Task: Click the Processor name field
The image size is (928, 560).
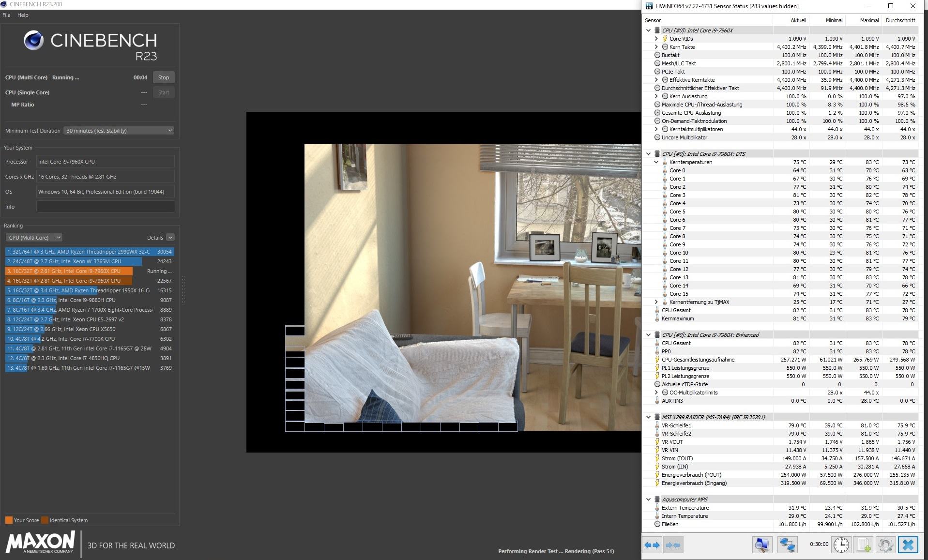Action: click(x=106, y=162)
